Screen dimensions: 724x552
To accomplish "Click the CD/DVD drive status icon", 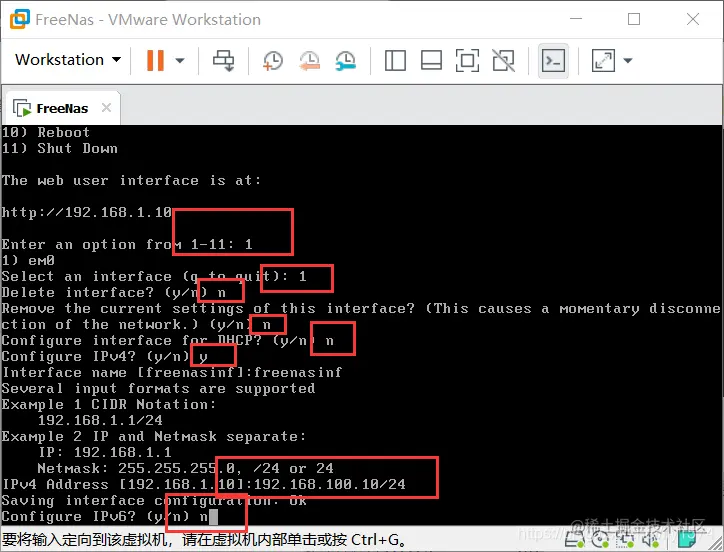I will click(600, 540).
